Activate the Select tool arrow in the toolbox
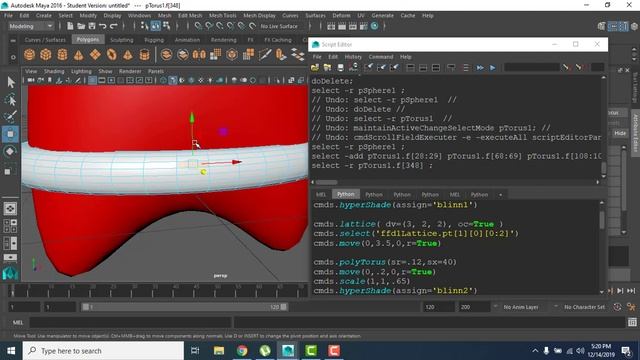640x360 pixels. coord(11,82)
